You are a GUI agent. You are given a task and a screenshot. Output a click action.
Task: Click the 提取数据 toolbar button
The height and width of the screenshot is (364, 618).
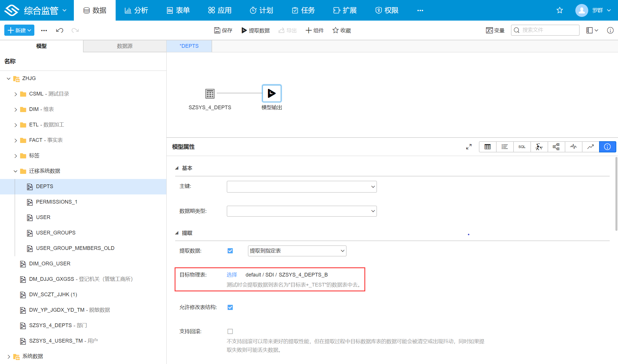pyautogui.click(x=255, y=30)
